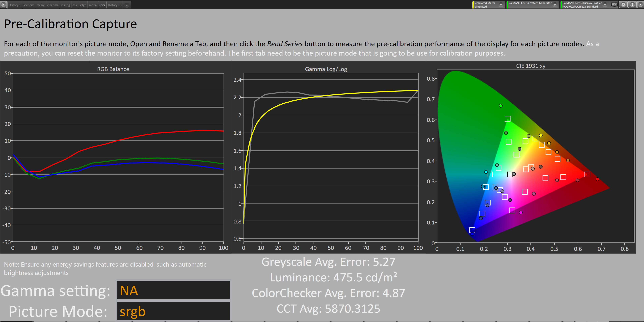Open settings with the gear icon

(x=623, y=5)
